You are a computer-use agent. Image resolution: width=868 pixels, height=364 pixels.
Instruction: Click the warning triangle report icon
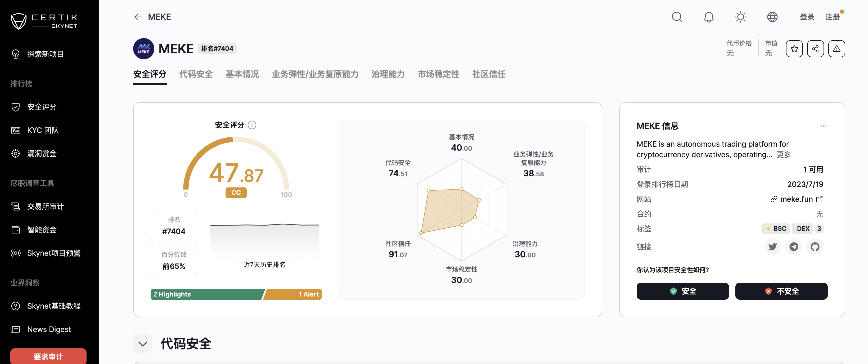[x=836, y=49]
